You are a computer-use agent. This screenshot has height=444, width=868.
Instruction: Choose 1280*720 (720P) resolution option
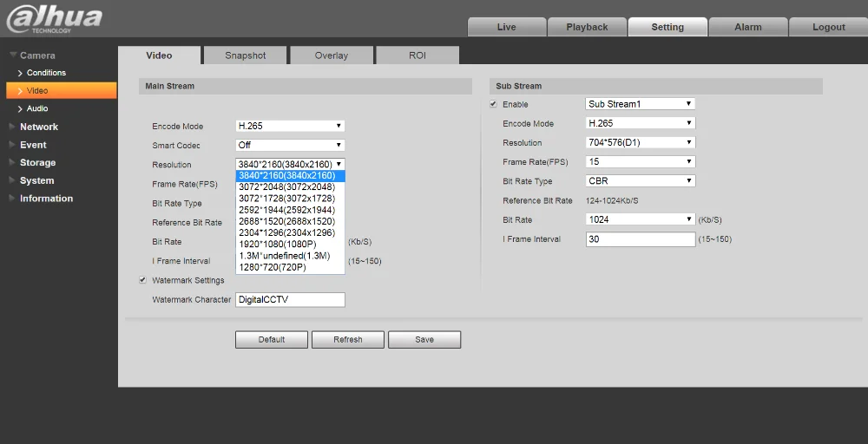pyautogui.click(x=290, y=268)
